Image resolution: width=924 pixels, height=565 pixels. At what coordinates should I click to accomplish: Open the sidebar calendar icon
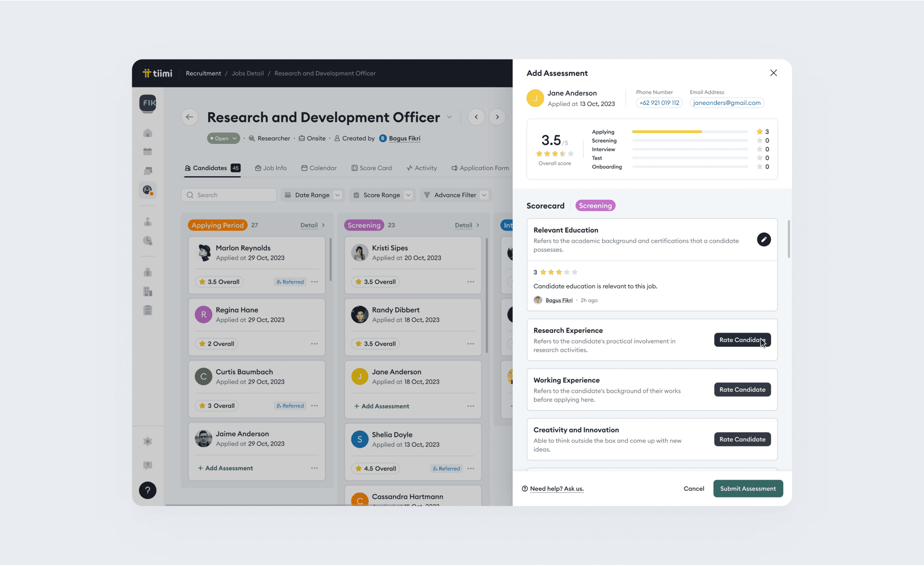(148, 152)
